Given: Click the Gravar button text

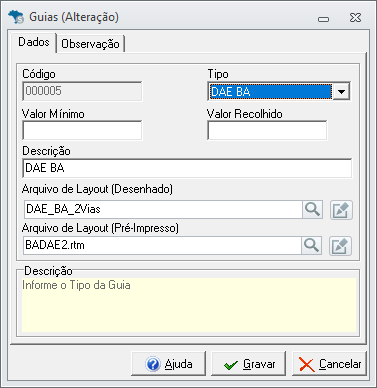Looking at the screenshot, I should pos(259,364).
